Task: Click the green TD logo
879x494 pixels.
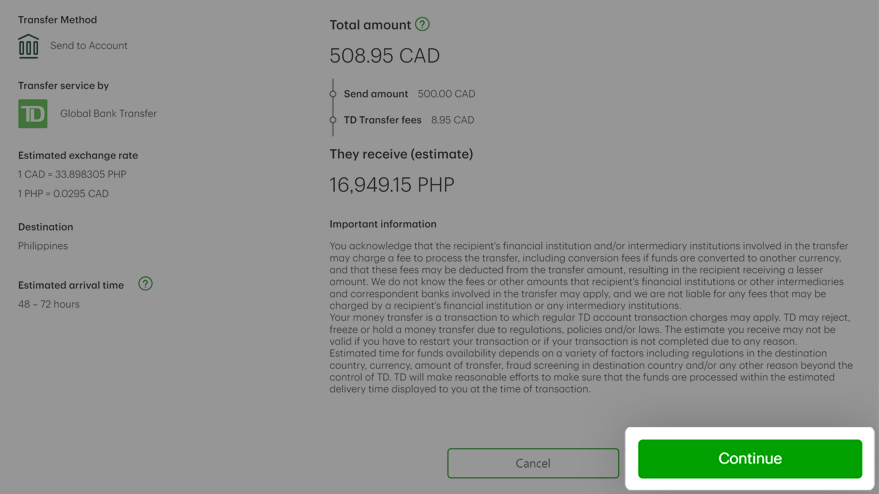Action: point(33,114)
